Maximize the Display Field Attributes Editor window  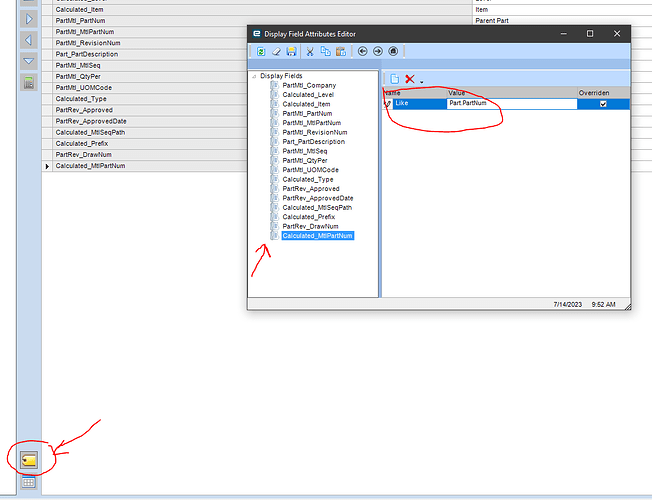pyautogui.click(x=590, y=34)
